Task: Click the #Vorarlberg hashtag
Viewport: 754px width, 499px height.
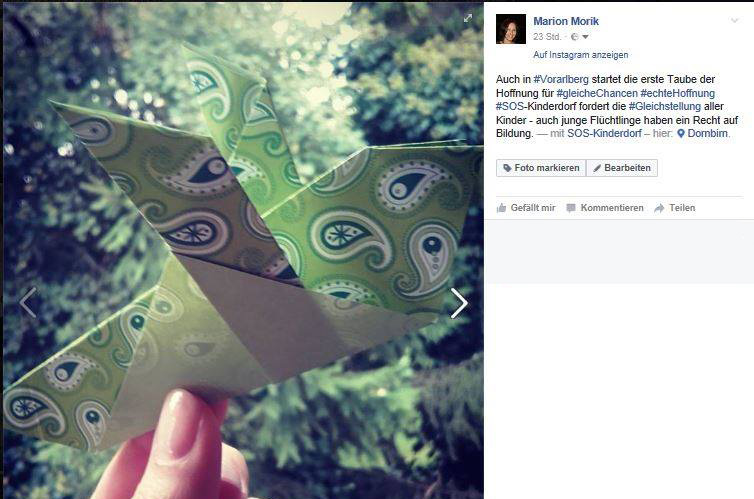Action: point(561,79)
